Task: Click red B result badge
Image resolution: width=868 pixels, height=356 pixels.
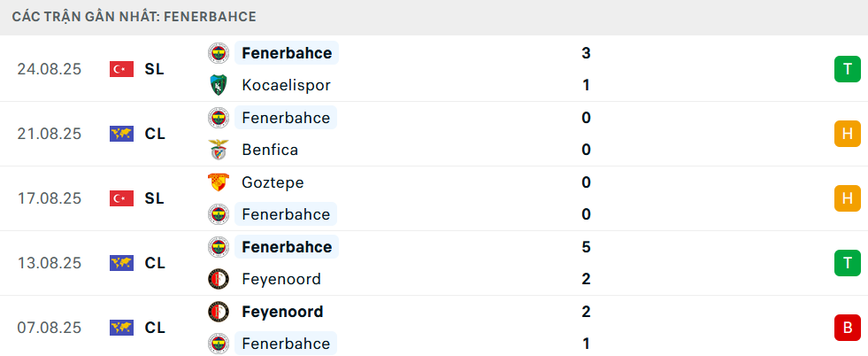Action: [847, 328]
